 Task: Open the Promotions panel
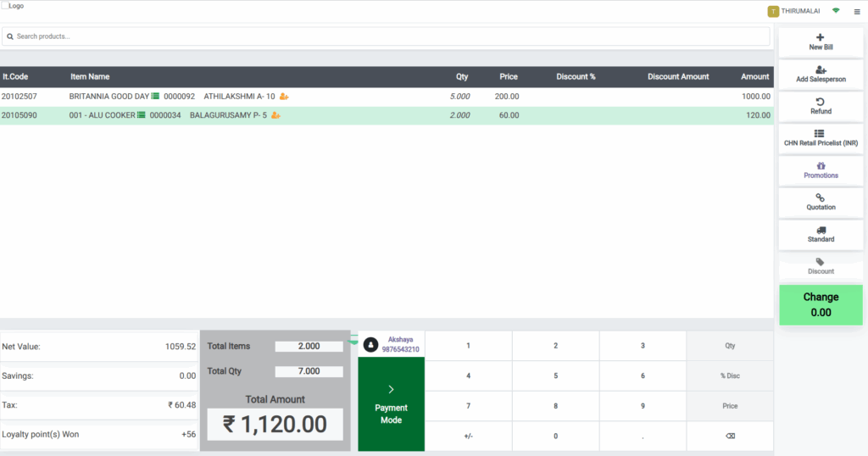(821, 170)
